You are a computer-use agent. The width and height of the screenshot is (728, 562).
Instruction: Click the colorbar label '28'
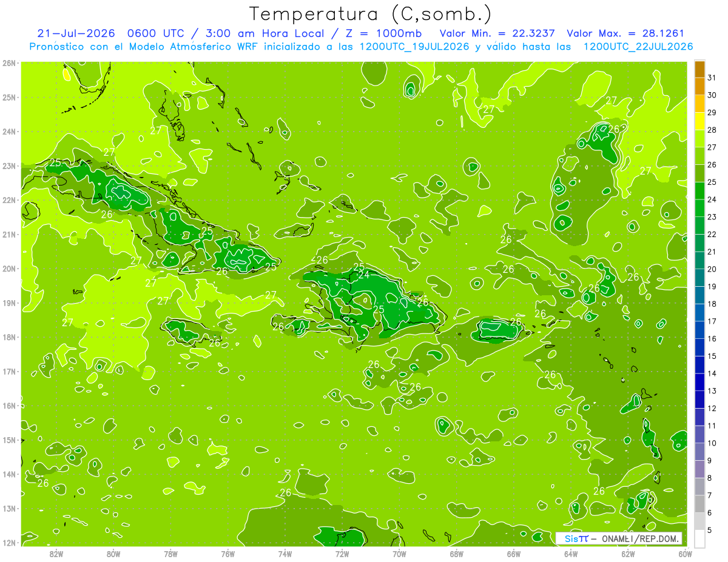[x=712, y=130]
